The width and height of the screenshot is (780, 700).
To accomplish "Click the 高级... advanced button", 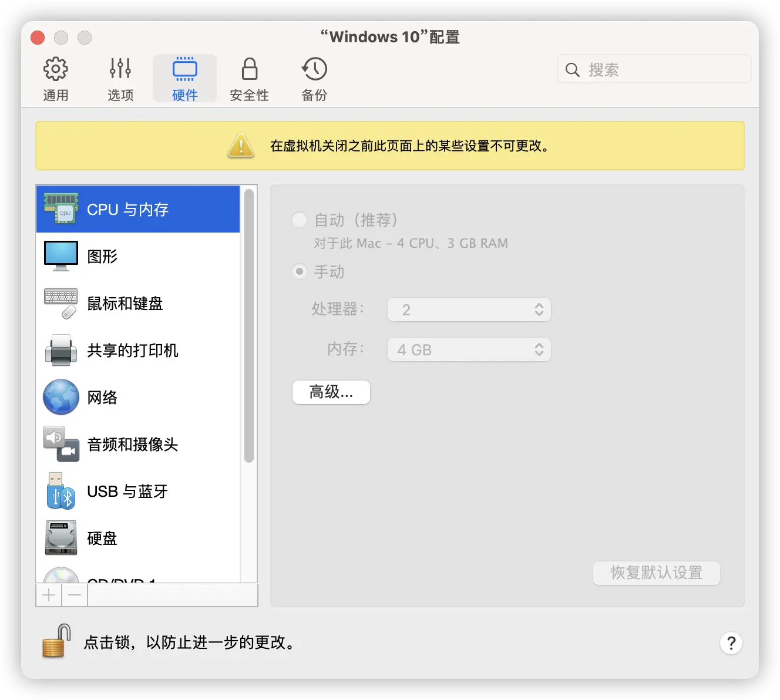I will [x=331, y=392].
